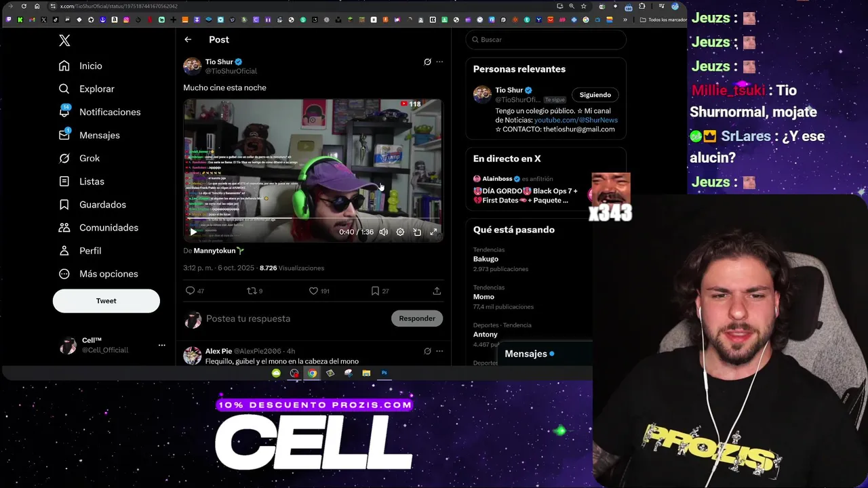Open Todos los marcadores folder
This screenshot has height=488, width=868.
(663, 20)
